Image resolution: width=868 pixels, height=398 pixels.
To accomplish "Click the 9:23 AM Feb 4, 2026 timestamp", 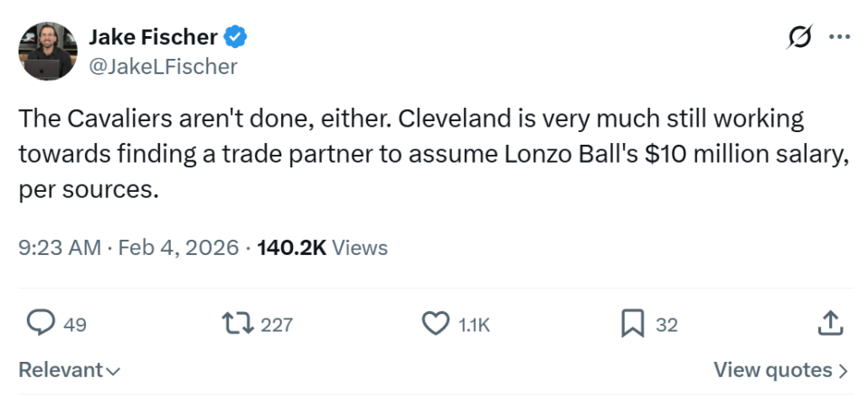I will pyautogui.click(x=128, y=247).
